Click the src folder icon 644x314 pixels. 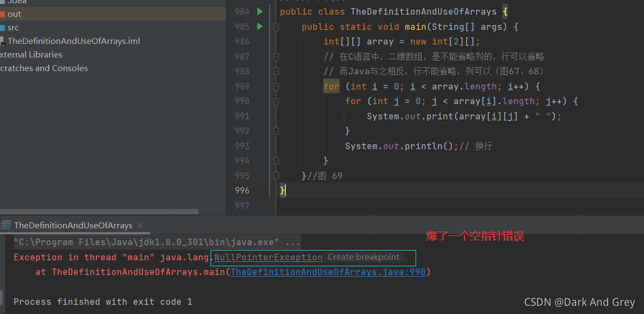coord(2,28)
